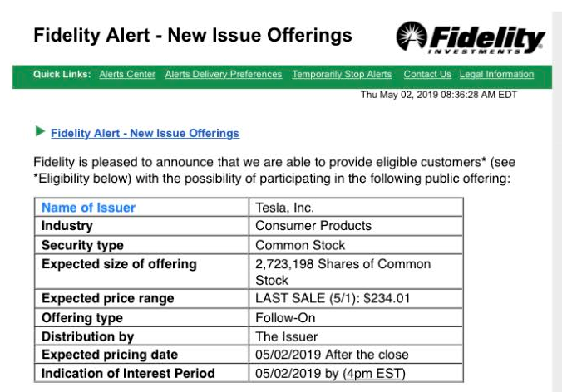Click Temporarily Stop Alerts link
The height and width of the screenshot is (392, 562).
[x=343, y=75]
